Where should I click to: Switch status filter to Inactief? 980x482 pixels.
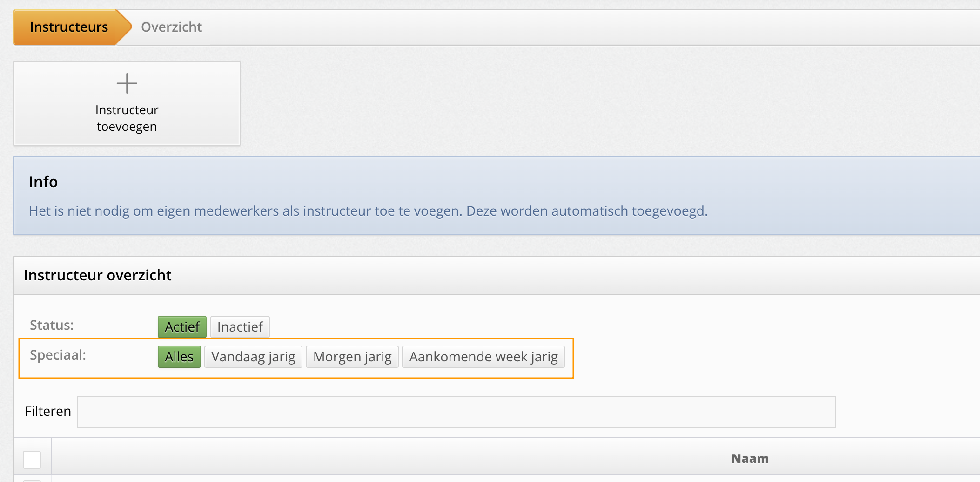[x=240, y=327]
